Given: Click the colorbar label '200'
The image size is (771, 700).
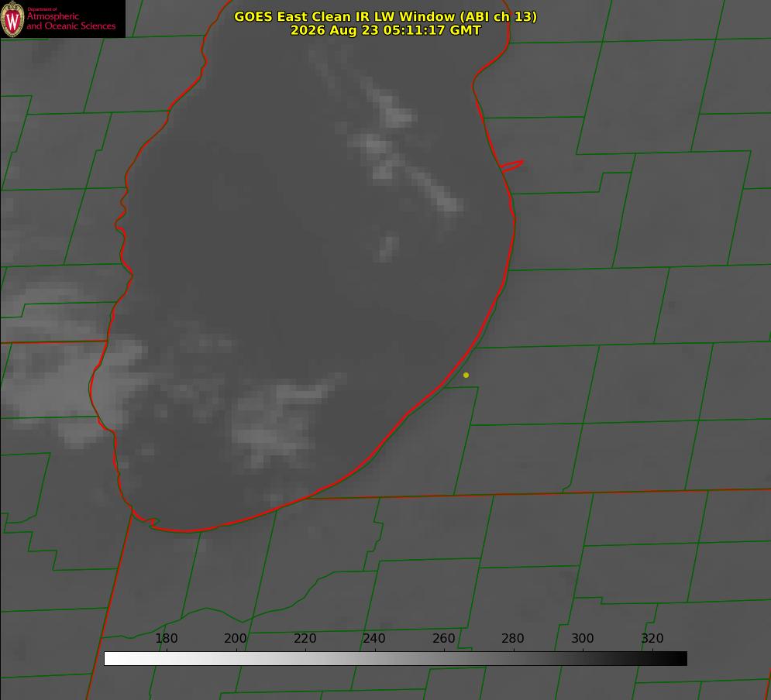Looking at the screenshot, I should (x=236, y=638).
